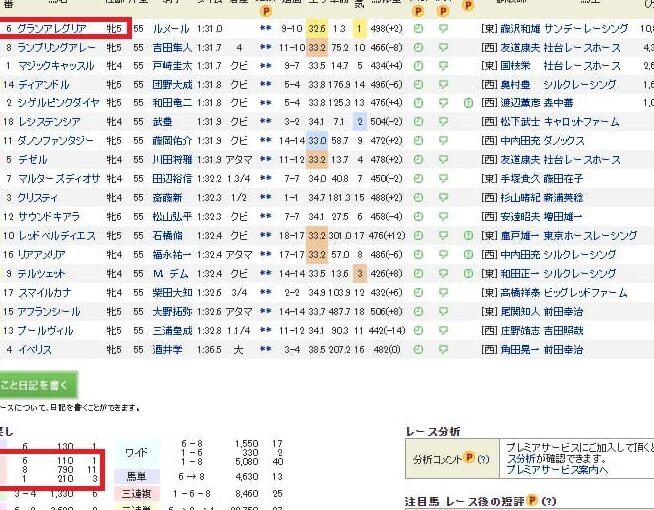Image resolution: width=654 pixels, height=510 pixels.
Task: Click the blue ** mark in レシステンシア row
Action: [x=265, y=121]
